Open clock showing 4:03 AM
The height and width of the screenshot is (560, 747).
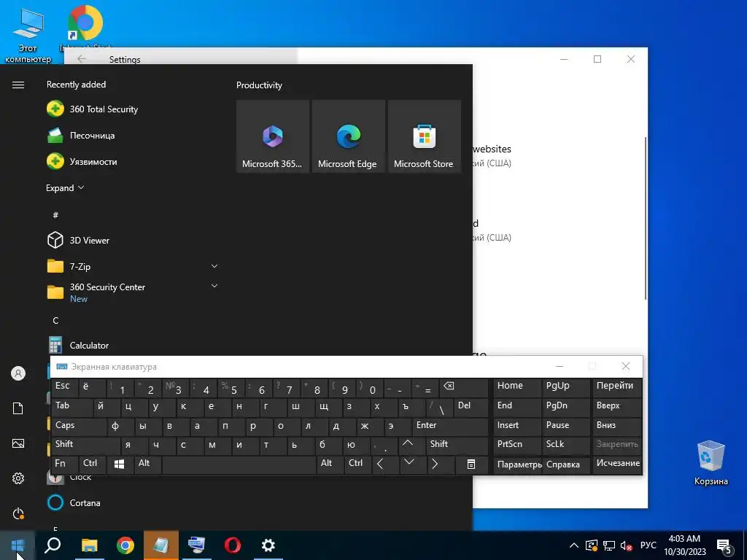pyautogui.click(x=684, y=545)
